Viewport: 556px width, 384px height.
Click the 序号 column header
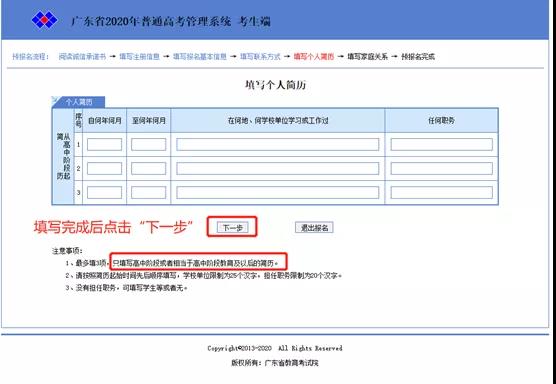78,121
